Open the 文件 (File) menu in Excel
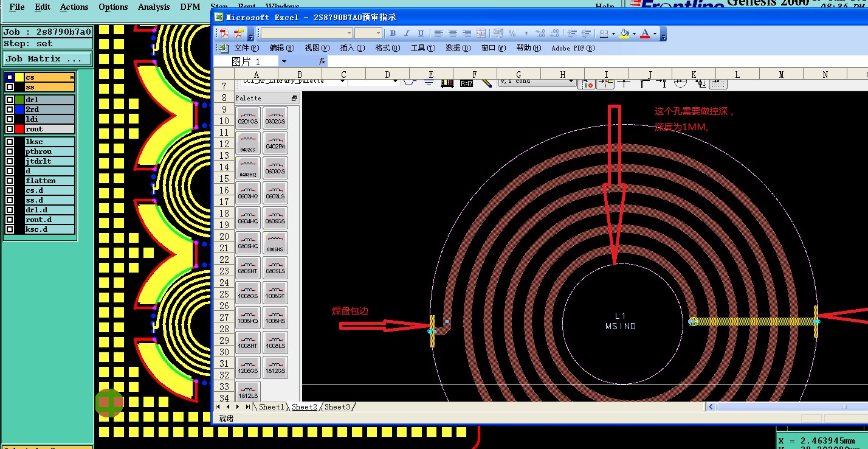Image resolution: width=868 pixels, height=449 pixels. point(247,48)
